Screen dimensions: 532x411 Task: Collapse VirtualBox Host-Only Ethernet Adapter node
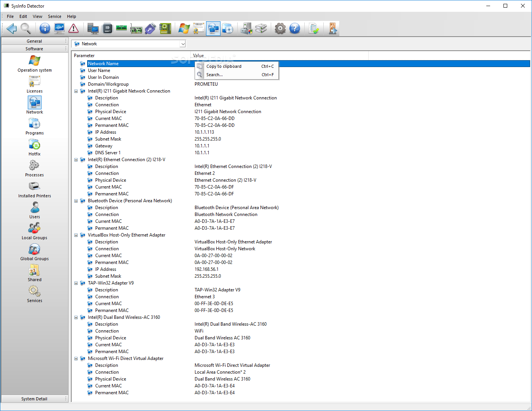point(76,235)
